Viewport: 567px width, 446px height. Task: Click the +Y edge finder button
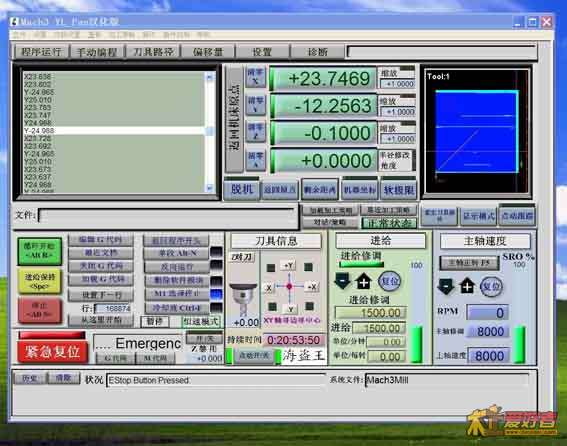pyautogui.click(x=288, y=266)
